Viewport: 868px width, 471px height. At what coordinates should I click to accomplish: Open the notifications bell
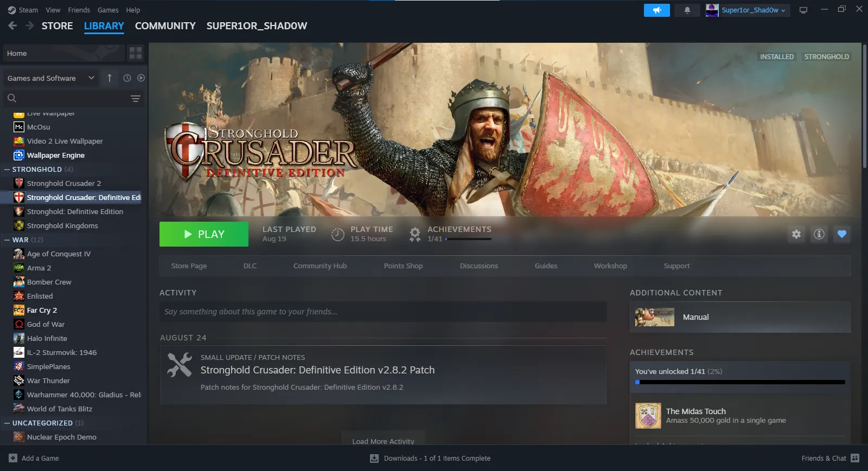click(x=687, y=10)
